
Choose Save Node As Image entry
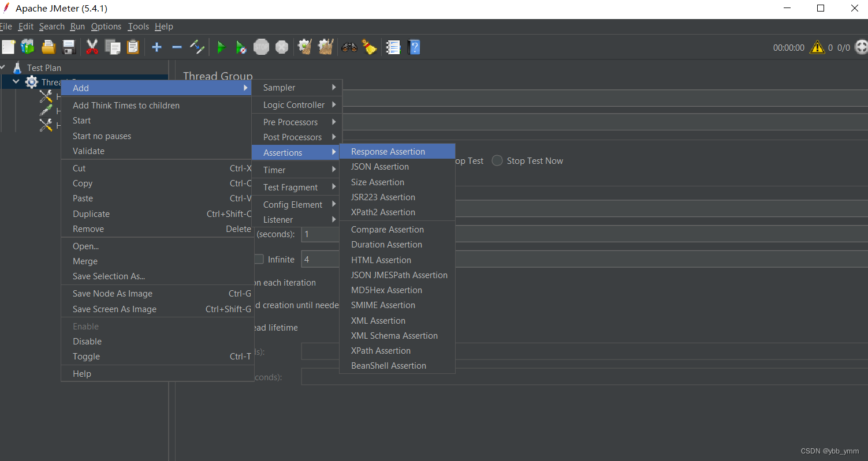pyautogui.click(x=158, y=293)
